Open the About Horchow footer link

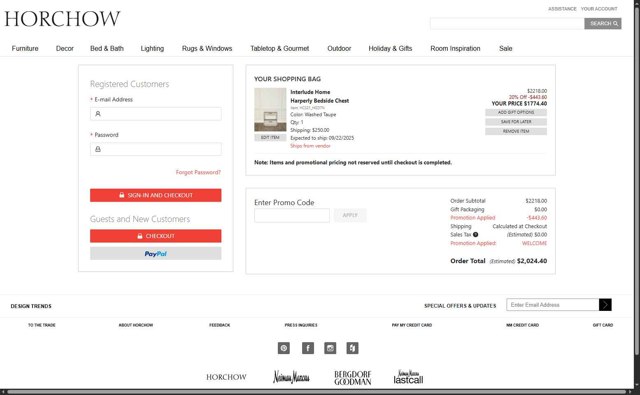136,325
